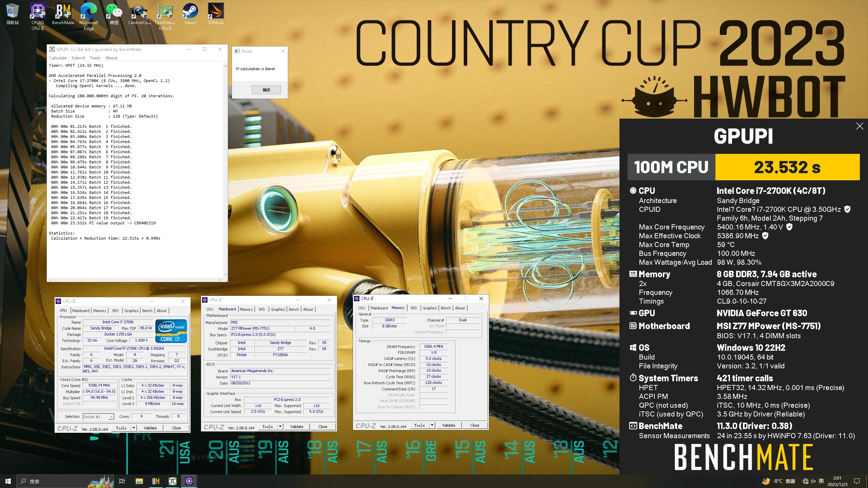This screenshot has height=488, width=868.
Task: Close the BenchMate GPUPI result panel
Action: point(860,126)
